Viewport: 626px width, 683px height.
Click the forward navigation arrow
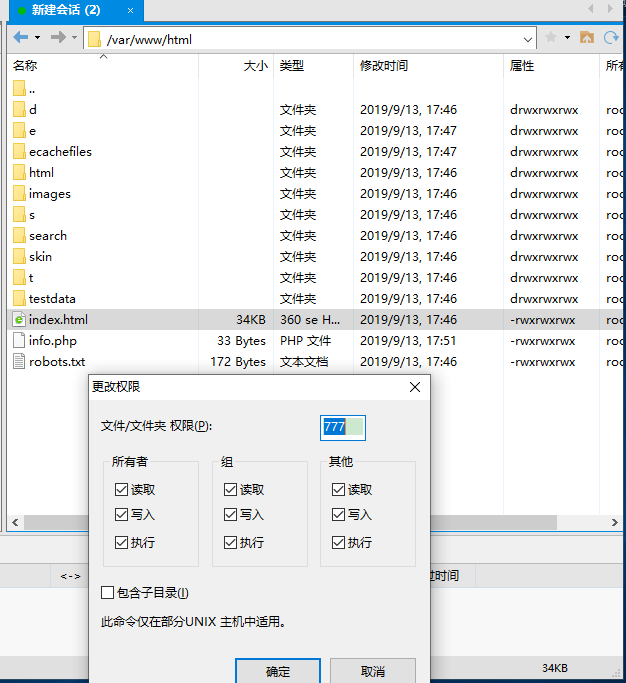tap(58, 38)
